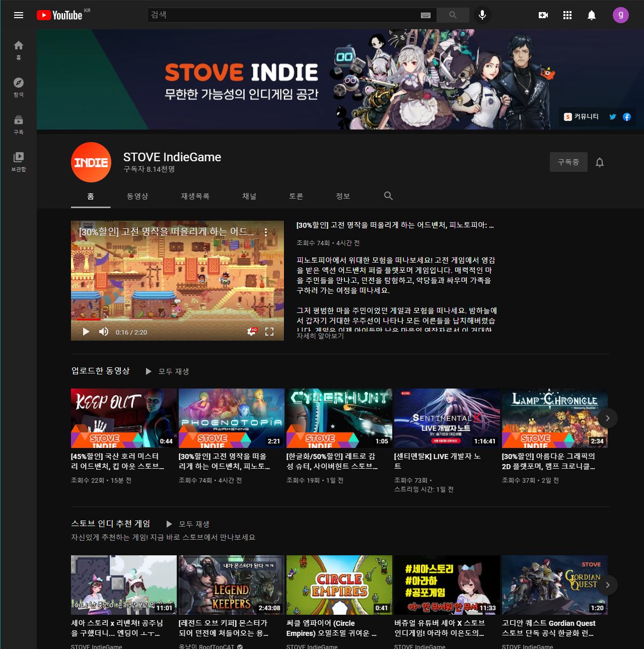Play all uploaded videos (모두 재생)
644x649 pixels.
pos(167,371)
